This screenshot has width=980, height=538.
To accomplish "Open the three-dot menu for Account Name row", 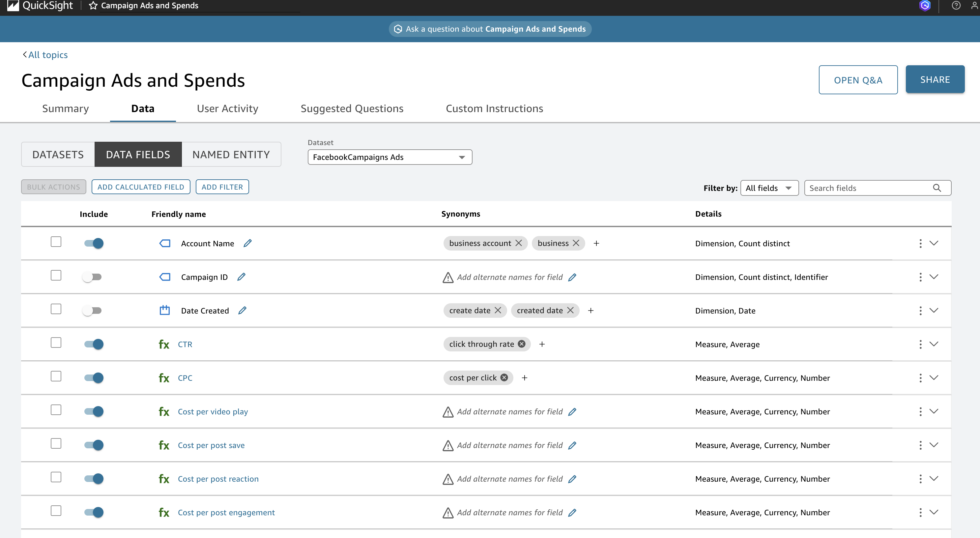I will pos(920,243).
